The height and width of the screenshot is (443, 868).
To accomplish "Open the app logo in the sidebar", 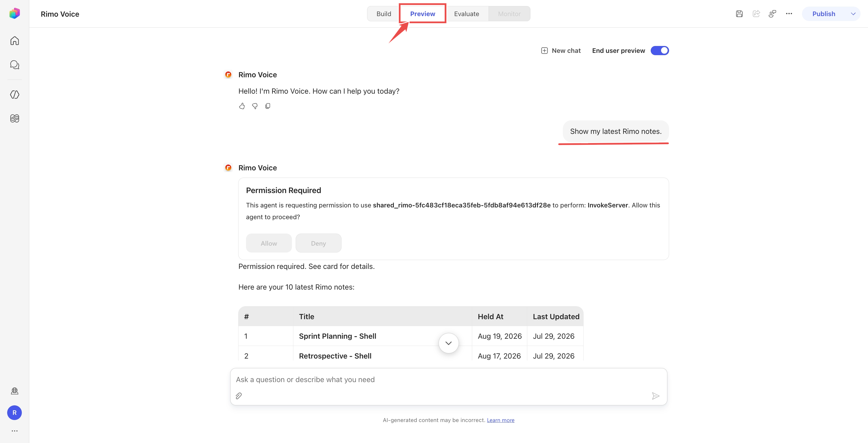I will pyautogui.click(x=14, y=14).
